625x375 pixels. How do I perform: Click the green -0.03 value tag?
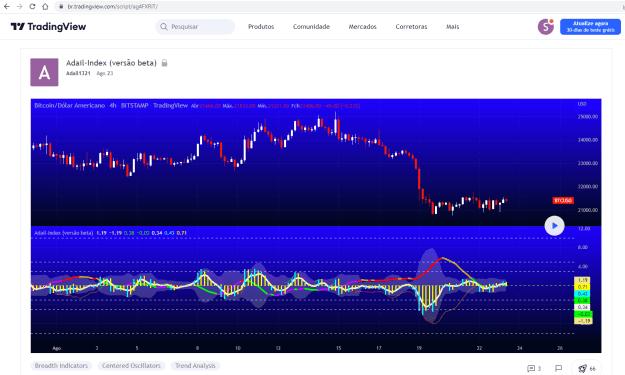pyautogui.click(x=584, y=314)
